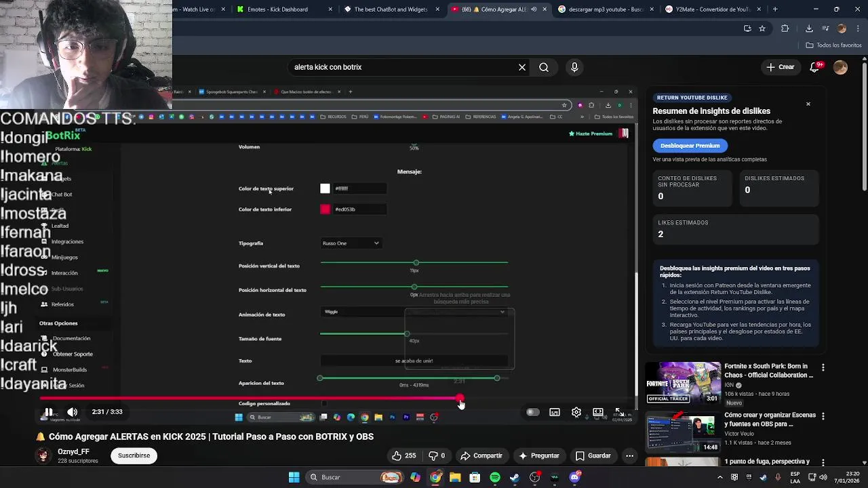Save the video with Guardar

(x=593, y=455)
